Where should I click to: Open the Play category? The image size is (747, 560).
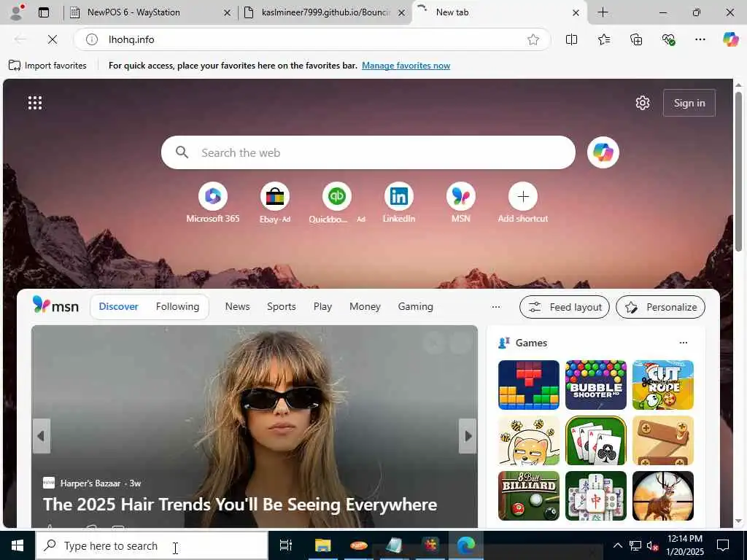tap(322, 307)
